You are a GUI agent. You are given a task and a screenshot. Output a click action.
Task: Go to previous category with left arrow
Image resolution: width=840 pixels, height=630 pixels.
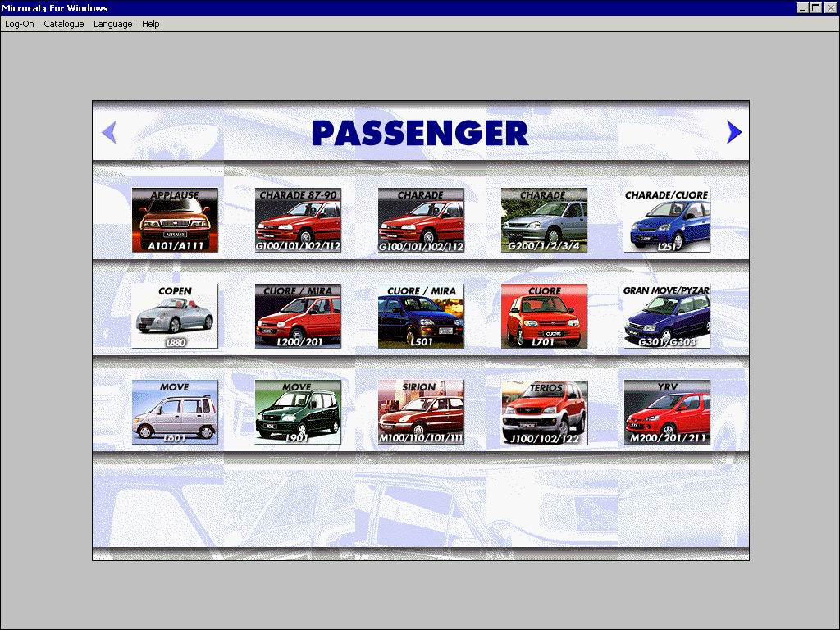pyautogui.click(x=109, y=132)
